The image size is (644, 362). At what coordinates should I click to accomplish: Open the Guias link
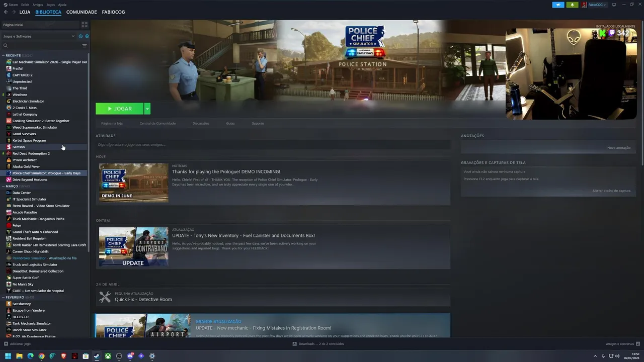[x=230, y=123]
